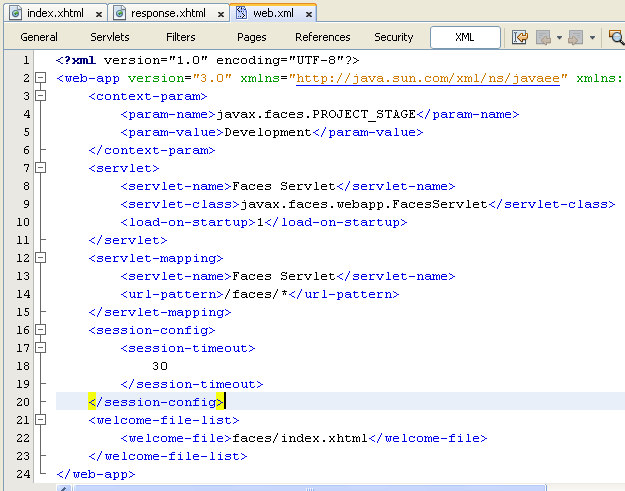The width and height of the screenshot is (625, 491).
Task: Click the response.xhtml file icon
Action: click(120, 13)
